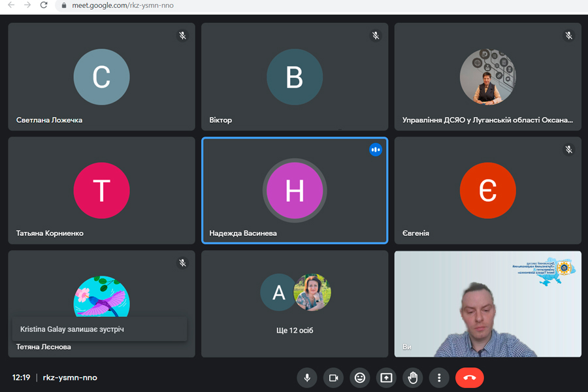Click the muted mic icon on Светлана Ложечка's tile
This screenshot has width=588, height=392.
click(x=183, y=36)
